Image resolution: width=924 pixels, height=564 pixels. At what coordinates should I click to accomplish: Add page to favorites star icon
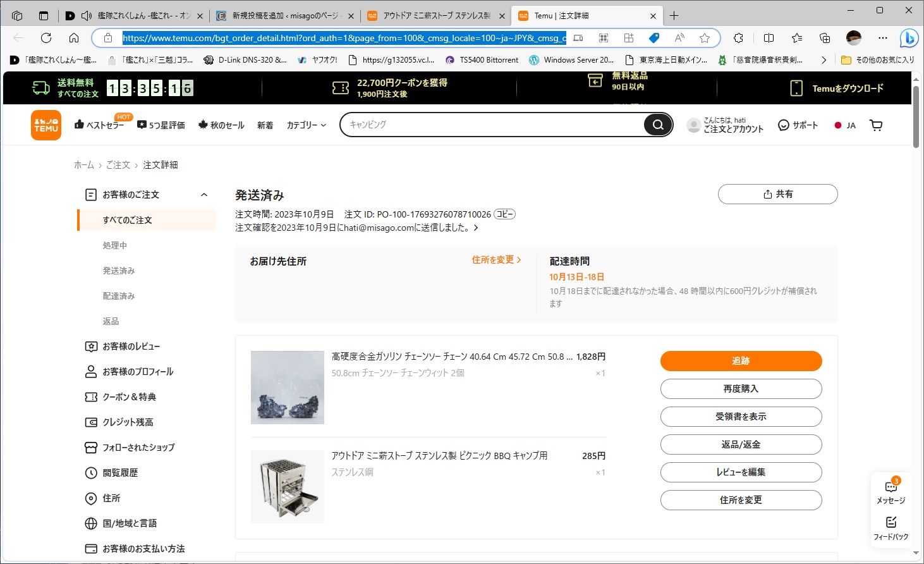tap(705, 38)
